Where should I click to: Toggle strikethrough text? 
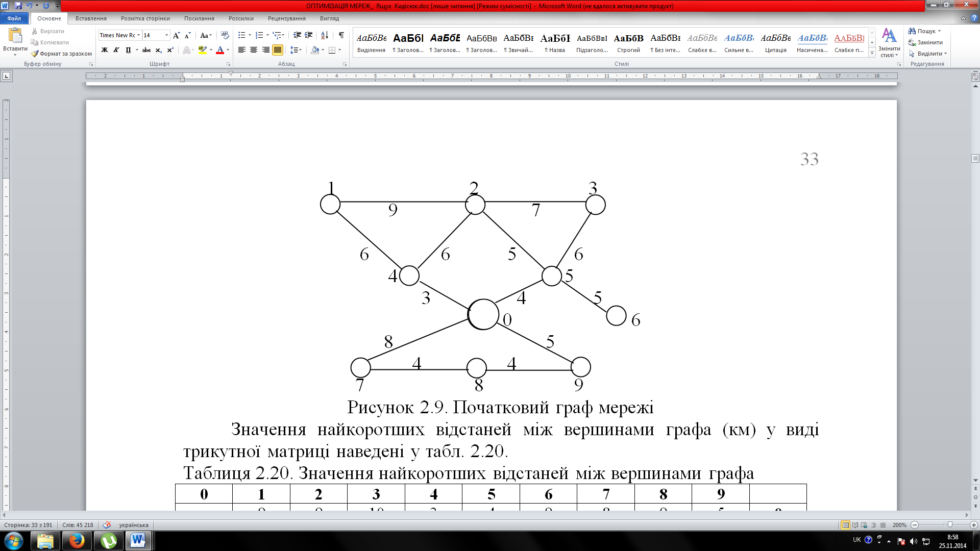coord(146,50)
